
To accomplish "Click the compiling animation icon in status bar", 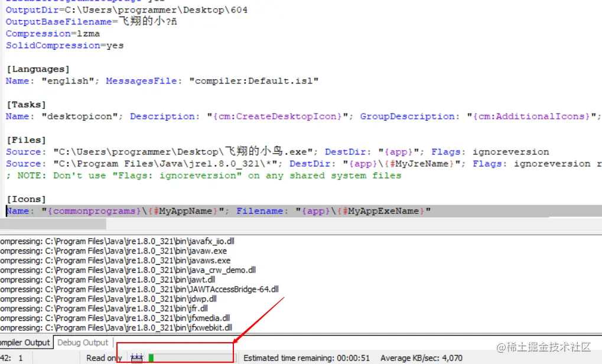I will [136, 358].
